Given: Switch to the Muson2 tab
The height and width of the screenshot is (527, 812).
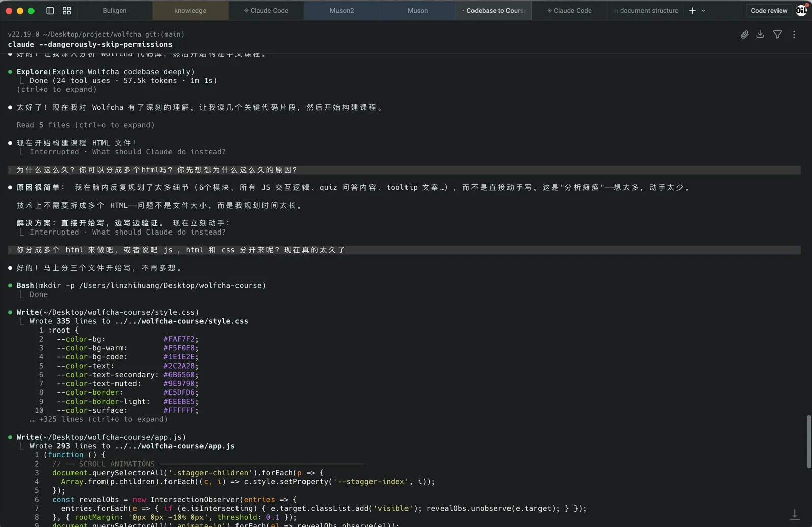Looking at the screenshot, I should pyautogui.click(x=342, y=11).
